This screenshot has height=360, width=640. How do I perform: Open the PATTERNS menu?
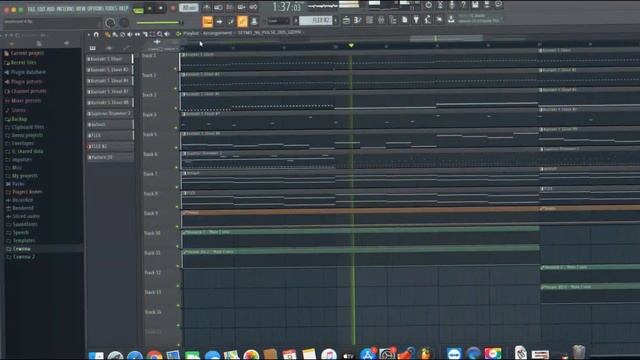65,9
